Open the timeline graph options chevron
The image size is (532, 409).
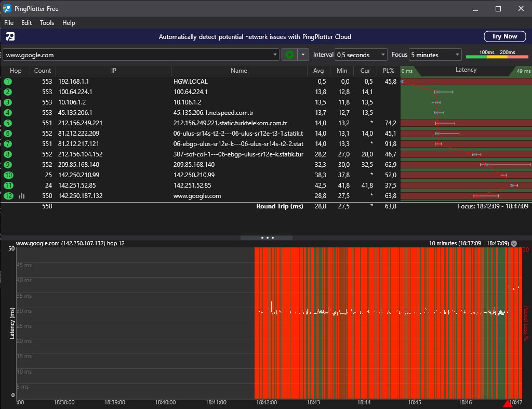point(514,243)
